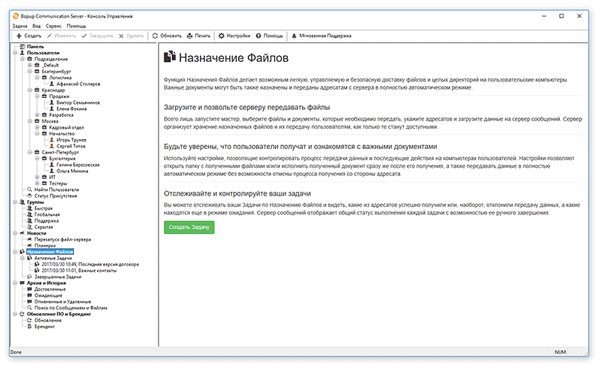600x367 pixels.
Task: Select task Последняя версия договора
Action: (x=90, y=264)
